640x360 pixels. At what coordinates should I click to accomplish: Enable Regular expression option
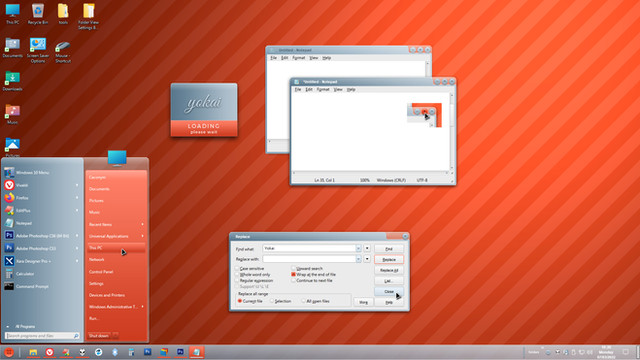[x=254, y=281]
